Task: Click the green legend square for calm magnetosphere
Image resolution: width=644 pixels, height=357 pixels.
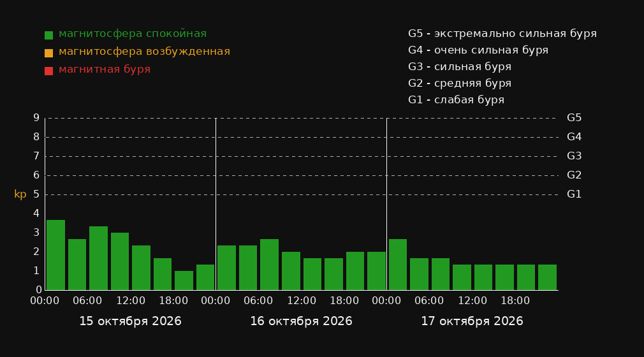Action: tap(48, 35)
